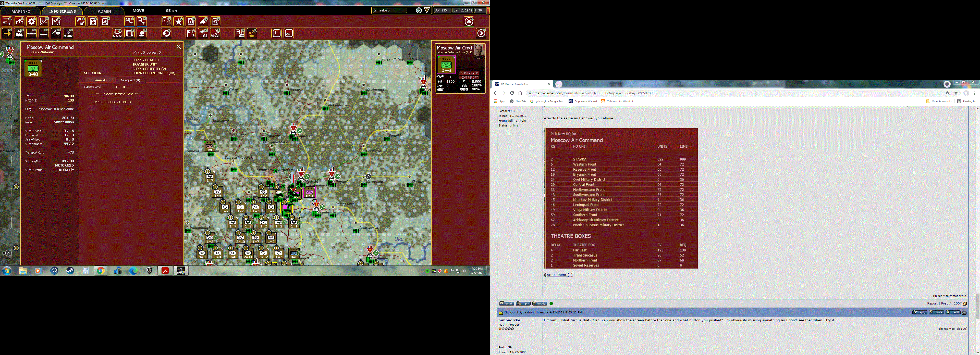Click COM REPORT on unit card
Screen dimensions: 980x355
click(x=469, y=77)
